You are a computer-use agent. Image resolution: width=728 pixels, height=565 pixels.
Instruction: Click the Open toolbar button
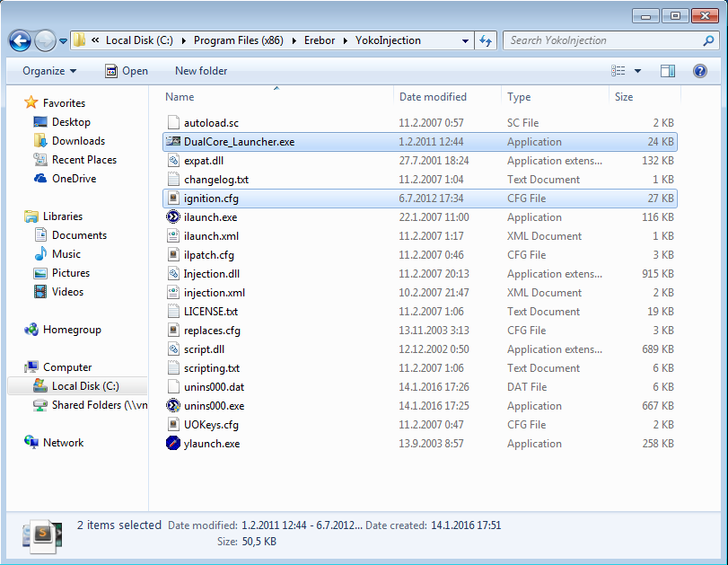point(127,71)
